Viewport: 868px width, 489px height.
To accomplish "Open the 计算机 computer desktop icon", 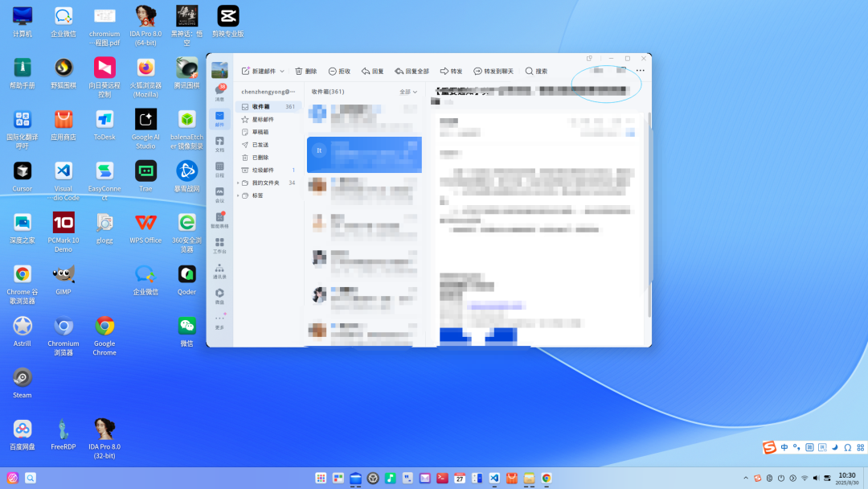I will coord(23,23).
